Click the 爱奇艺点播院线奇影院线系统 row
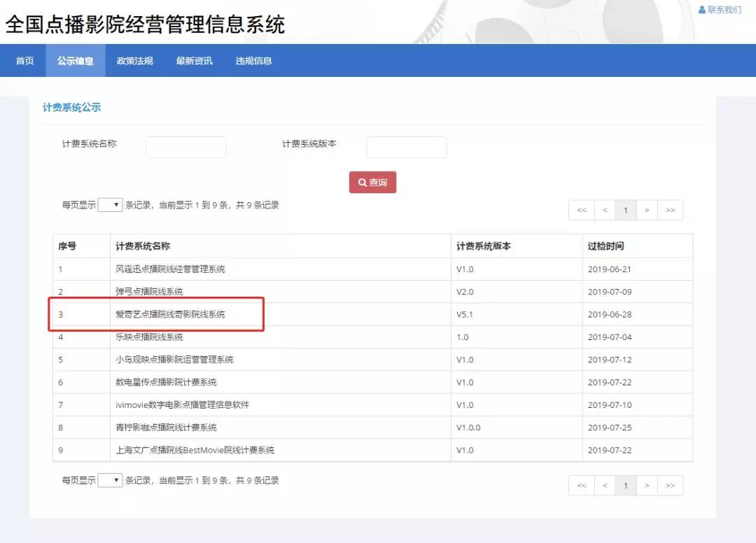This screenshot has height=543, width=756. tap(170, 315)
